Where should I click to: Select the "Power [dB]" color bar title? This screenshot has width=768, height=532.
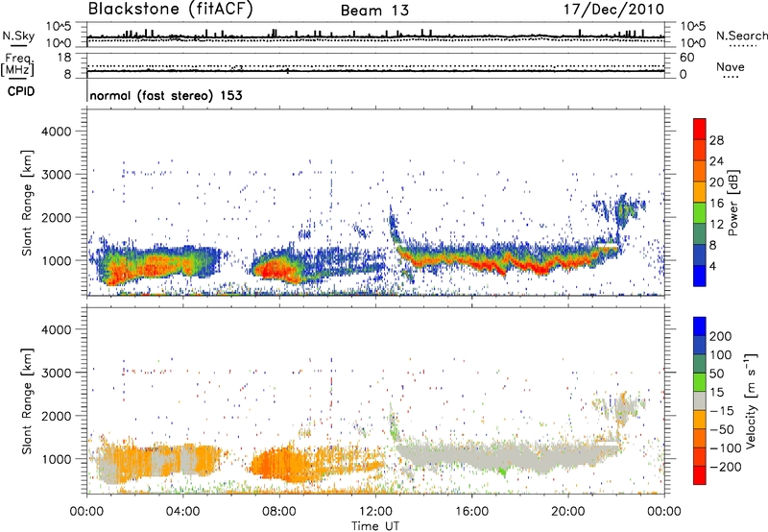733,203
